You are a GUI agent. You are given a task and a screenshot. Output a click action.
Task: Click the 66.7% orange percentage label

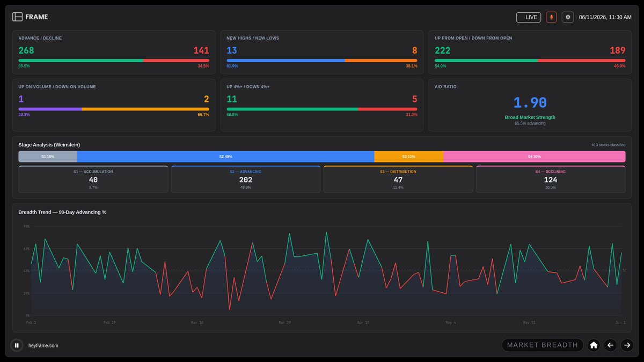203,114
